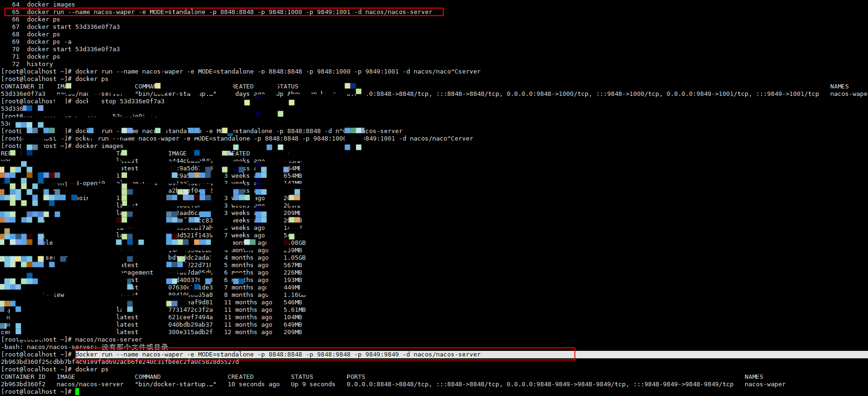The height and width of the screenshot is (396, 868).
Task: Click image size 226MB
Action: coord(292,272)
